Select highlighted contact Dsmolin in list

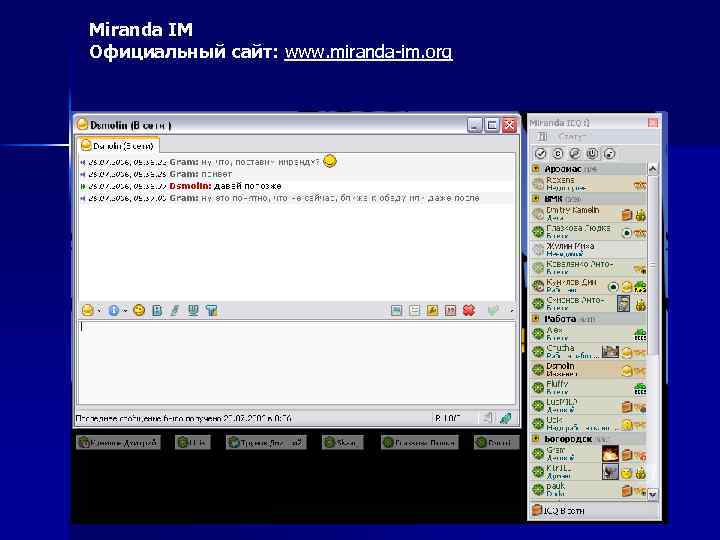tap(589, 370)
